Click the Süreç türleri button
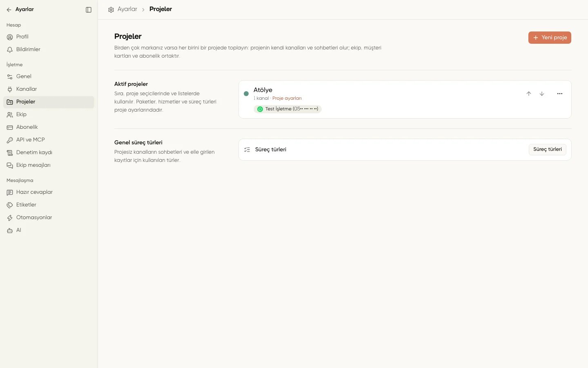This screenshot has width=588, height=368. [548, 150]
